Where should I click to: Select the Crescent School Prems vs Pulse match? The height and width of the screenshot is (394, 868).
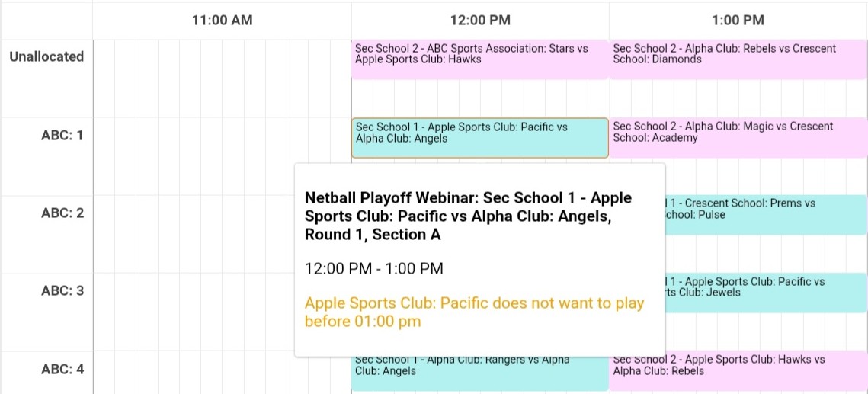pyautogui.click(x=766, y=215)
